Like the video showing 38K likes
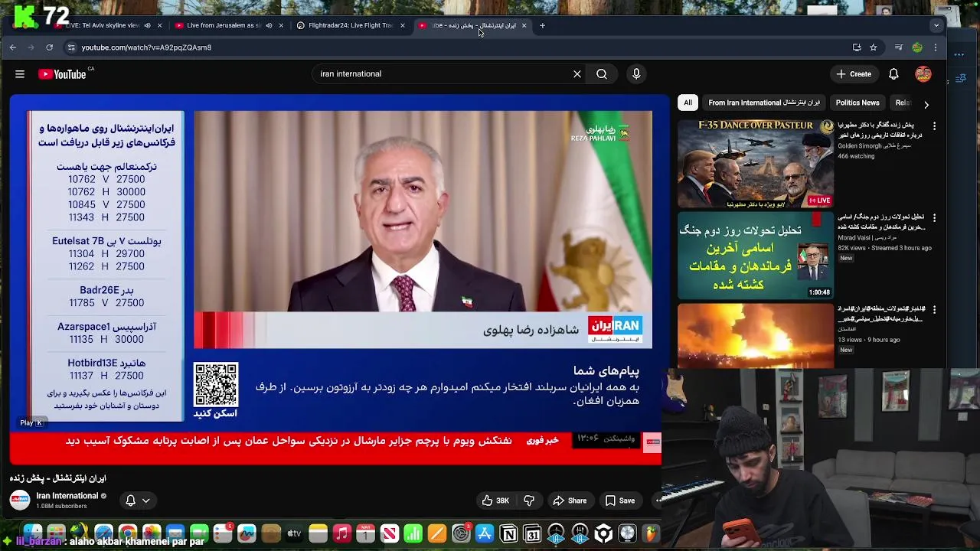The image size is (980, 551). 495,500
